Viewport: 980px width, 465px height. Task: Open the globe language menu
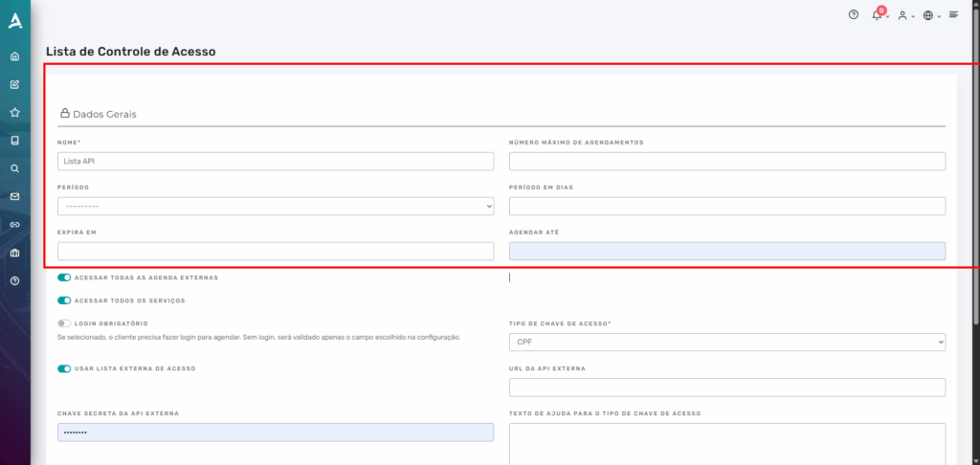[929, 15]
